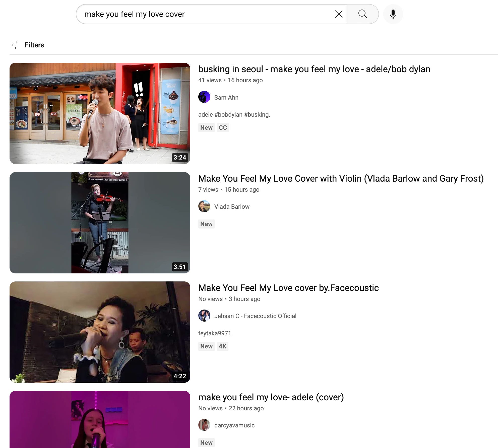Open Violin cover by Vlada Barlow title
Image resolution: width=498 pixels, height=448 pixels.
(341, 179)
